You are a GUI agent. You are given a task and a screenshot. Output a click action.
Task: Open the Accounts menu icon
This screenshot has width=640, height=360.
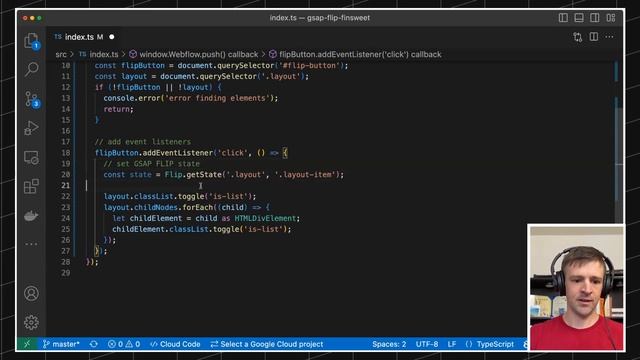pos(31,293)
